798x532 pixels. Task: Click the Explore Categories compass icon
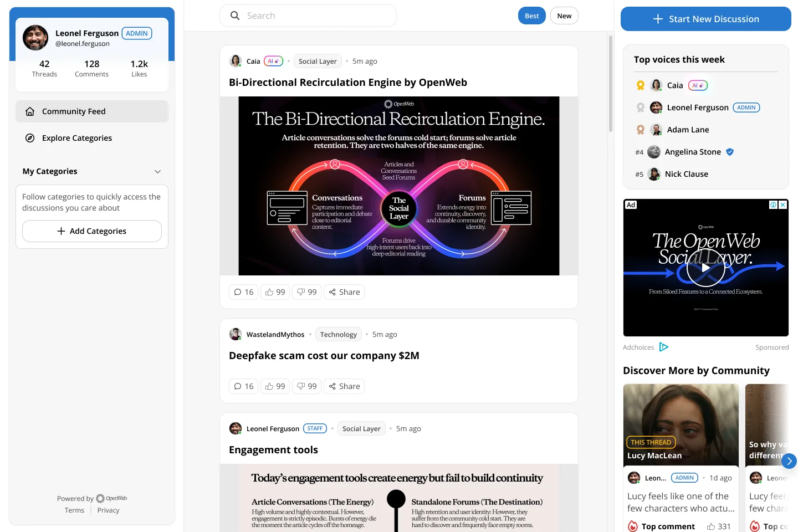pos(30,138)
